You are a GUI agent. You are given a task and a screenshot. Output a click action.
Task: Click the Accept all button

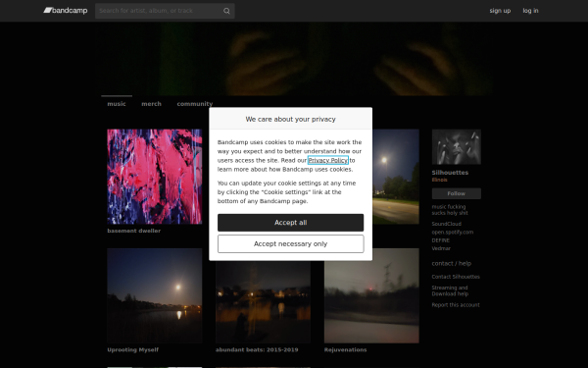pos(291,223)
